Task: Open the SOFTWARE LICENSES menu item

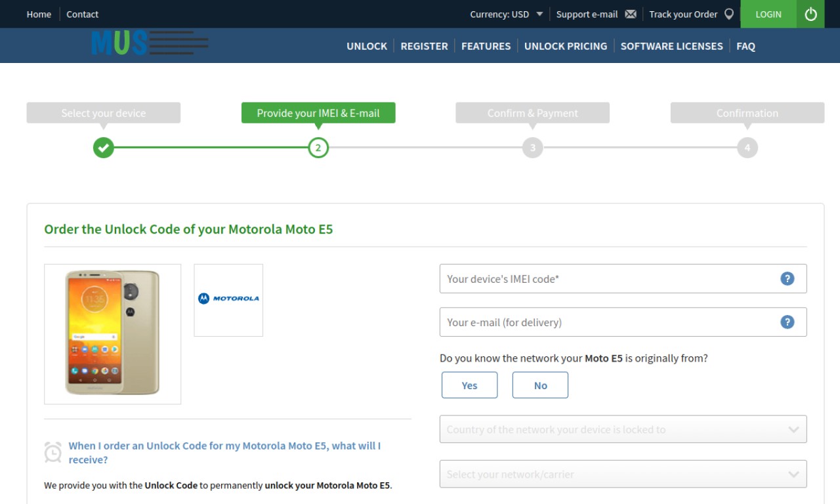Action: tap(671, 46)
